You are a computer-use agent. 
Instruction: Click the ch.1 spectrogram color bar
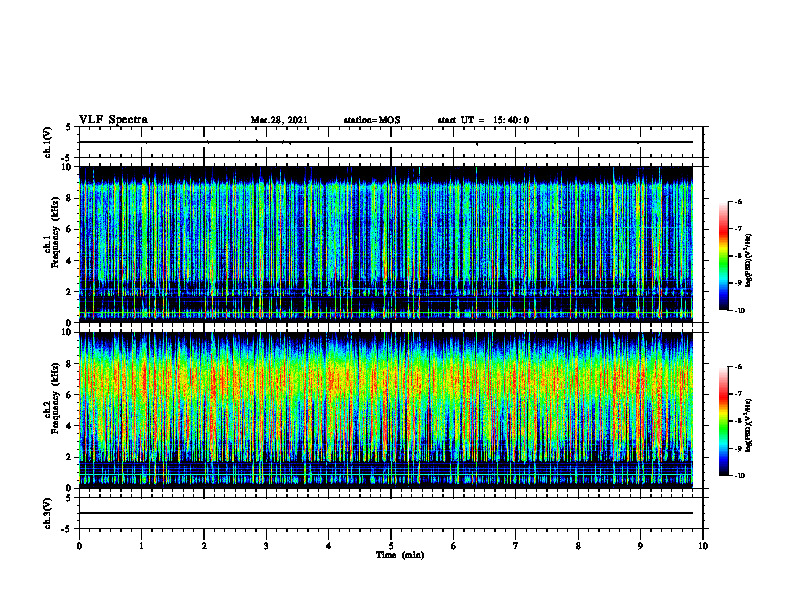point(723,256)
